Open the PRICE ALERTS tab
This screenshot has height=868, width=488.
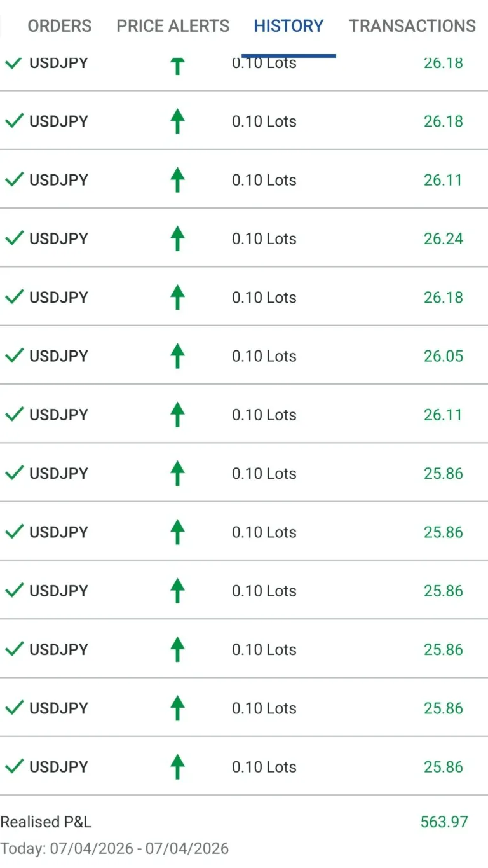(x=173, y=26)
